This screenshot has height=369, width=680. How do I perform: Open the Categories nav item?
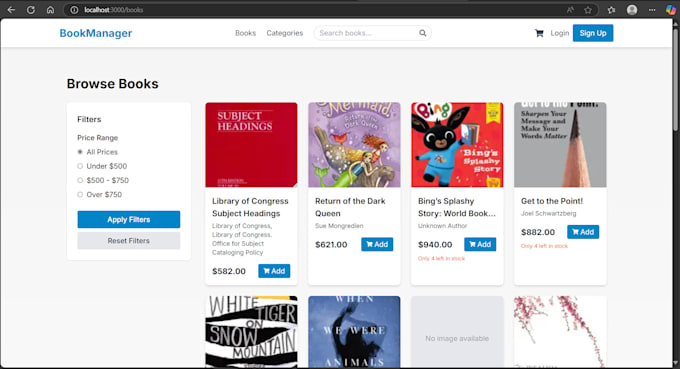(x=284, y=33)
